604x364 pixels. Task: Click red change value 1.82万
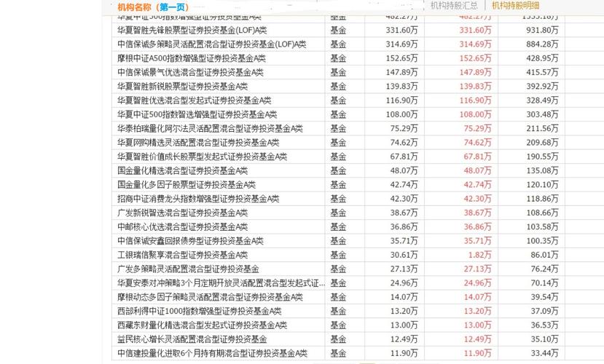pyautogui.click(x=479, y=255)
